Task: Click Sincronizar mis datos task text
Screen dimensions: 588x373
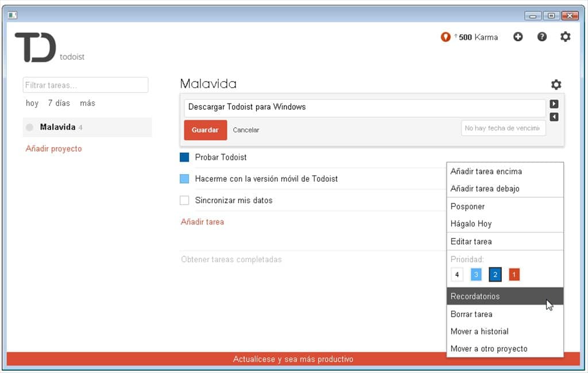Action: tap(234, 201)
